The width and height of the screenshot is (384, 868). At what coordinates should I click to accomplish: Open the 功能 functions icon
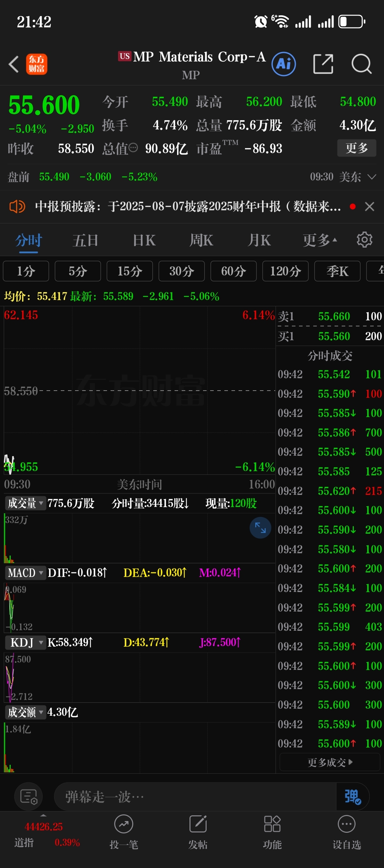(x=272, y=824)
